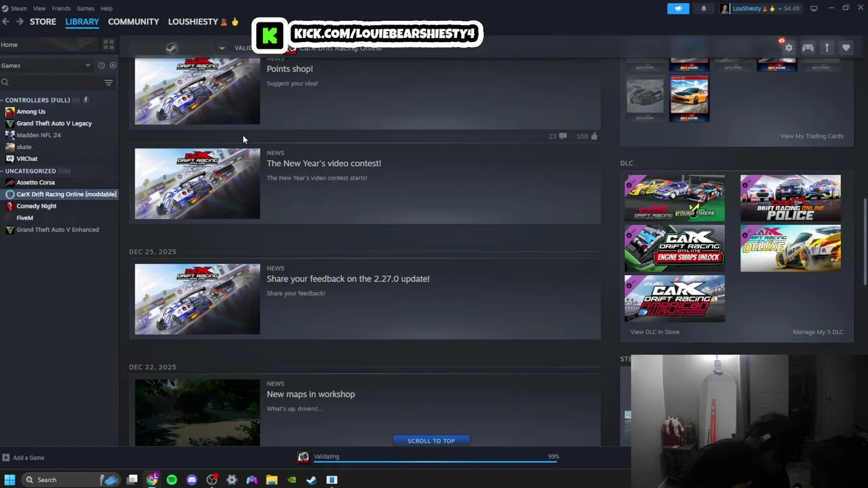Open downloads via CarX validating icon
Viewport: 868px width, 488px height.
pyautogui.click(x=303, y=457)
